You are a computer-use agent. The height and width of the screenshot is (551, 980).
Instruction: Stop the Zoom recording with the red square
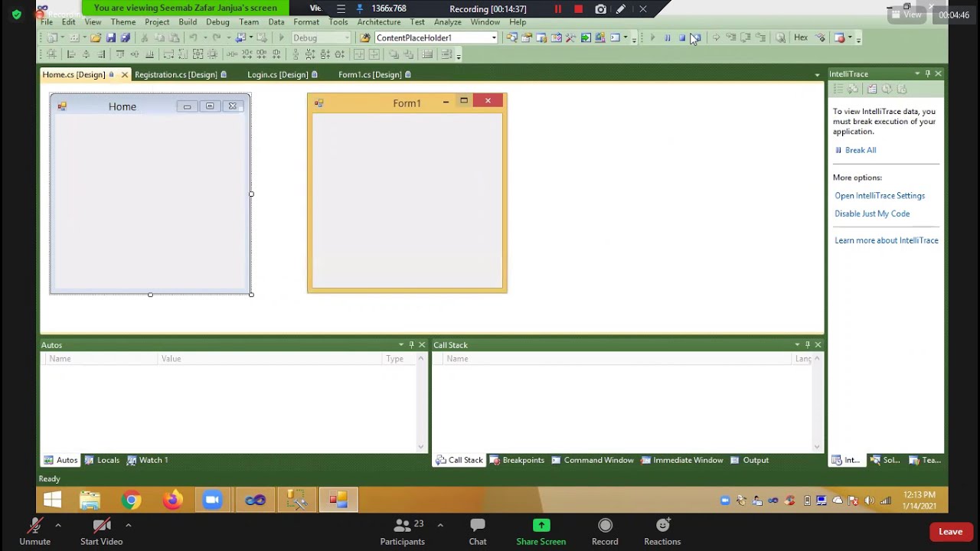point(579,9)
